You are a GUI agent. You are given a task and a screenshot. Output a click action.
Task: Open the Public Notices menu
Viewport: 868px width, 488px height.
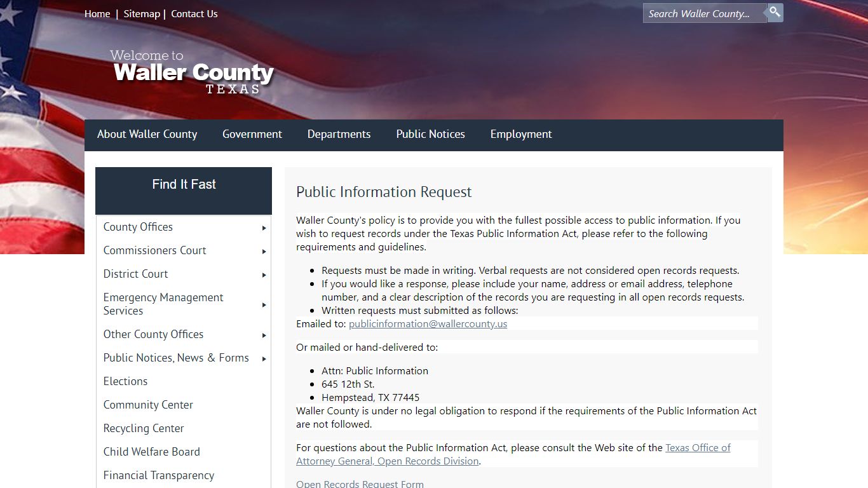(x=430, y=134)
